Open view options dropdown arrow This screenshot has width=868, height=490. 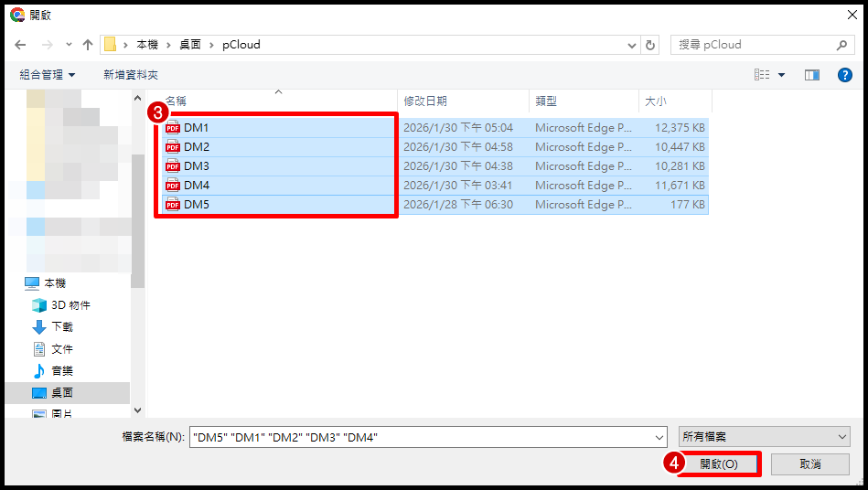[782, 75]
